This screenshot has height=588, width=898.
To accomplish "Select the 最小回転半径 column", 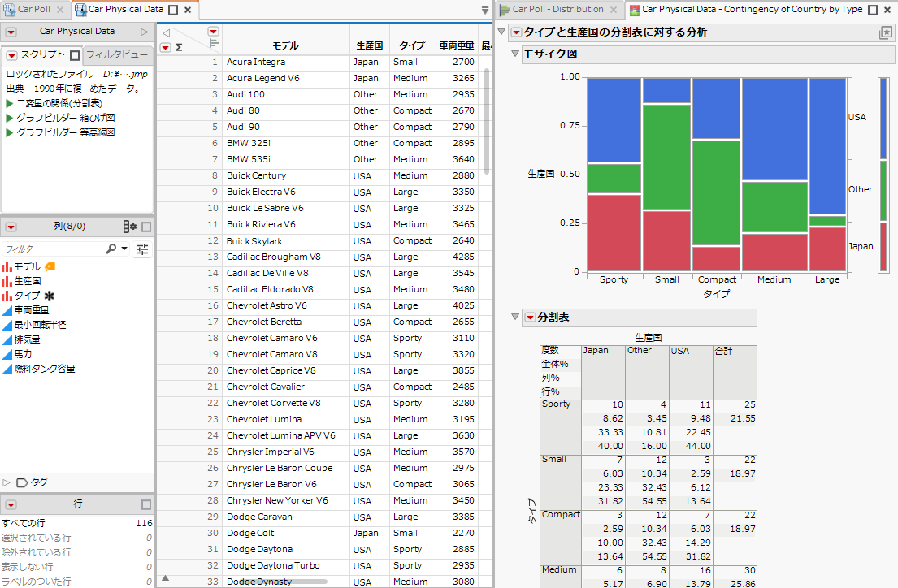I will [40, 325].
